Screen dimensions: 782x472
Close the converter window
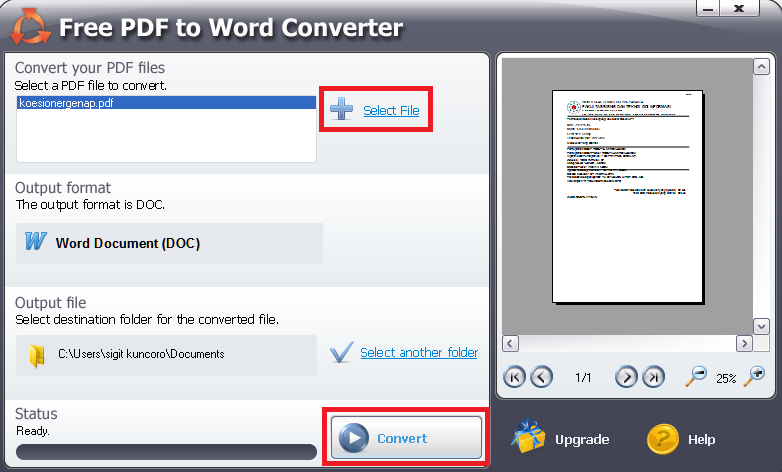point(739,8)
